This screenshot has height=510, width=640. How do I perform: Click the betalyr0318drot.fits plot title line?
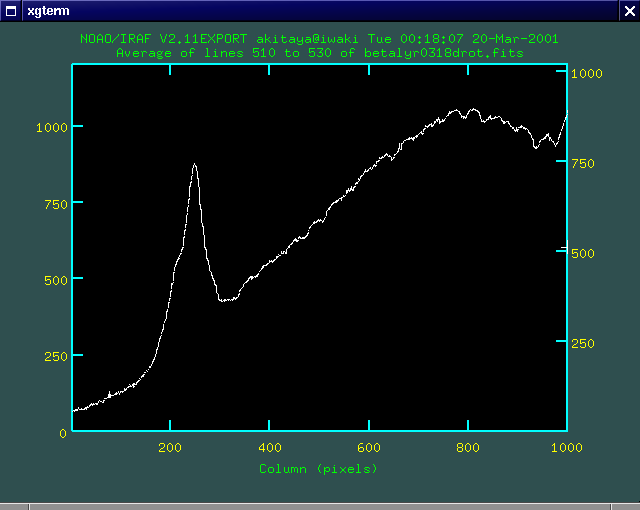319,52
